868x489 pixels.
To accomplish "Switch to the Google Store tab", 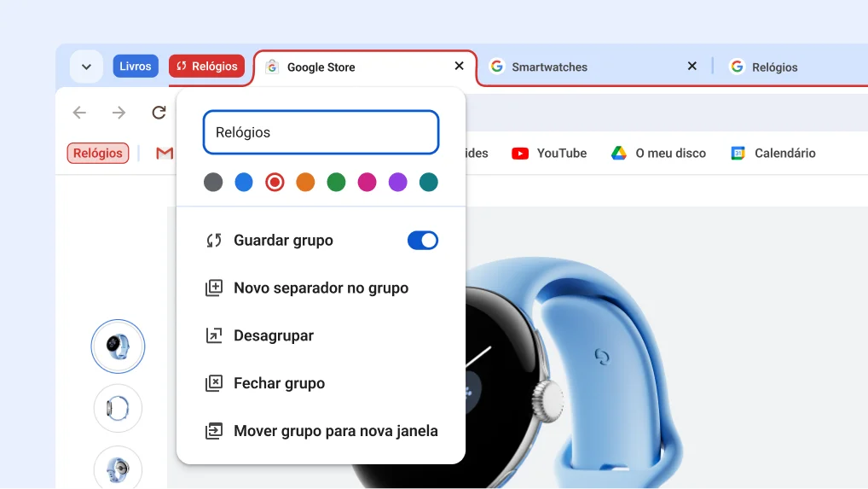I will 365,67.
